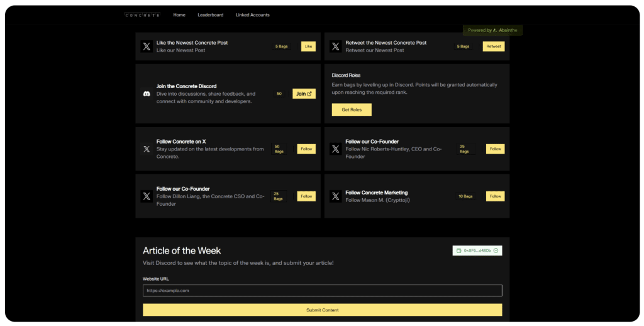Click the X icon beside Like the Newest Concrete Post
This screenshot has height=326, width=644.
147,47
